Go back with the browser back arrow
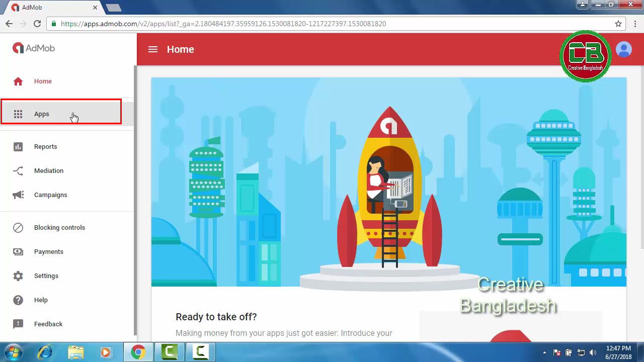Image resolution: width=644 pixels, height=362 pixels. click(9, 24)
